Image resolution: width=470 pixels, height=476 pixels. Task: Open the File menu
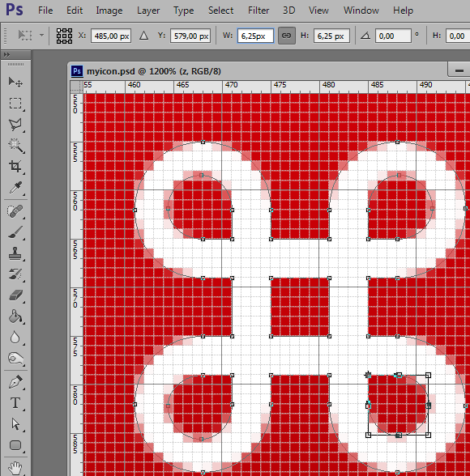(45, 11)
